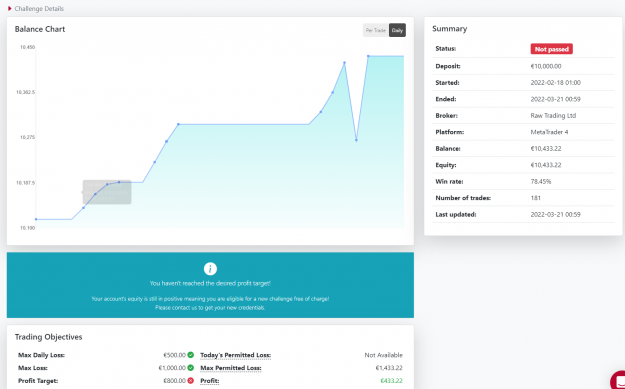Click the Status label in Summary
The width and height of the screenshot is (625, 389).
pyautogui.click(x=446, y=49)
